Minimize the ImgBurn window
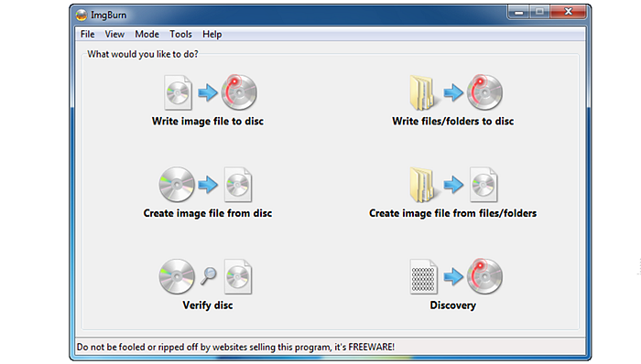This screenshot has width=641, height=364. coord(519,12)
